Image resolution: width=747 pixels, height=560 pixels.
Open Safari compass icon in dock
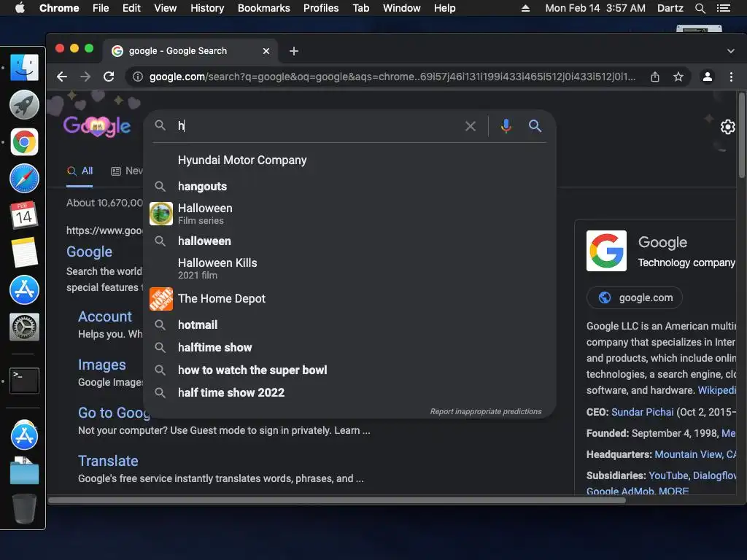coord(24,179)
